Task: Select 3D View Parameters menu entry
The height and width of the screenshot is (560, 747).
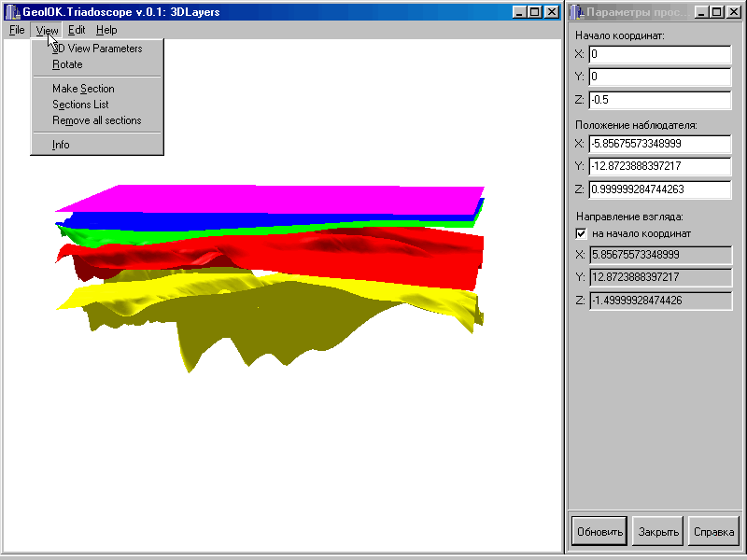Action: coord(97,49)
